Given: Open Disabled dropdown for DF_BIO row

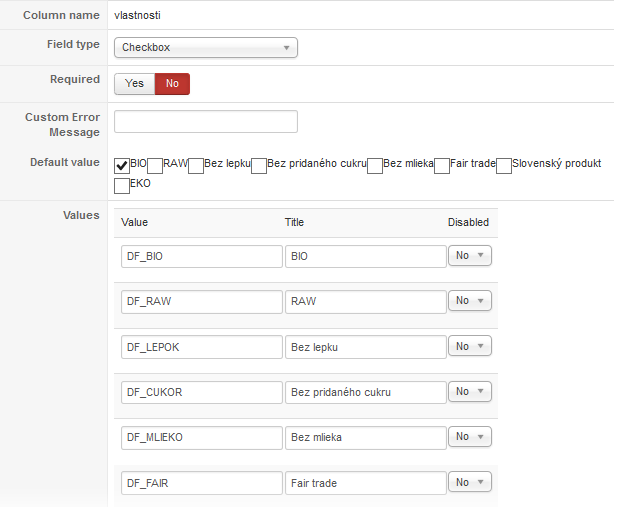Looking at the screenshot, I should tap(470, 256).
